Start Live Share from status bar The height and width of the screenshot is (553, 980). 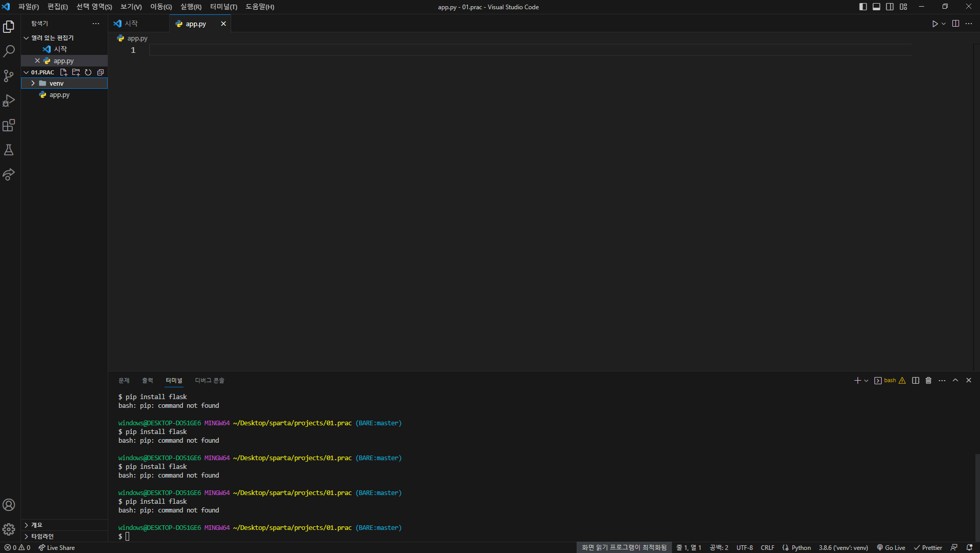tap(56, 547)
